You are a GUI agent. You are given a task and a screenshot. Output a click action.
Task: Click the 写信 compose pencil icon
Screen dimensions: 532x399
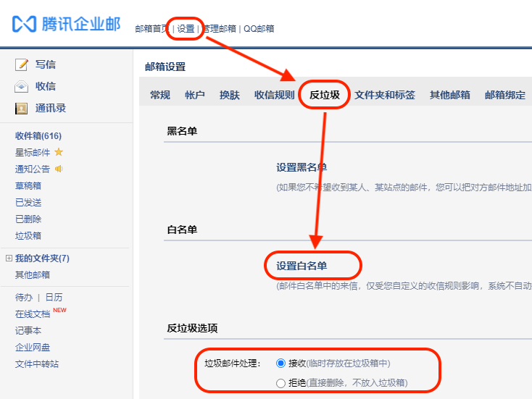tap(22, 64)
